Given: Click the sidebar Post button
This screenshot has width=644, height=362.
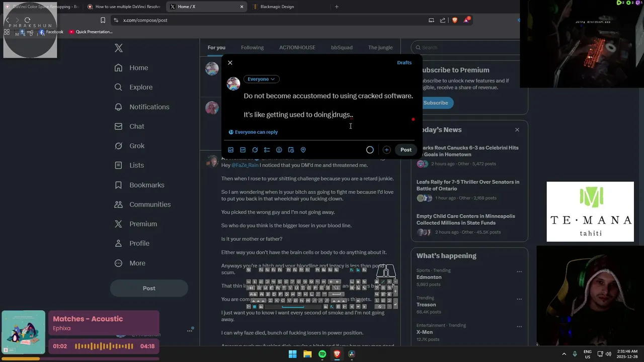Looking at the screenshot, I should pyautogui.click(x=149, y=288).
